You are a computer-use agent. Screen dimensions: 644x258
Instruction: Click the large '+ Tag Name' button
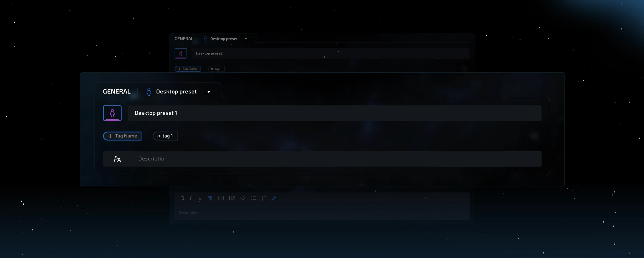click(122, 136)
